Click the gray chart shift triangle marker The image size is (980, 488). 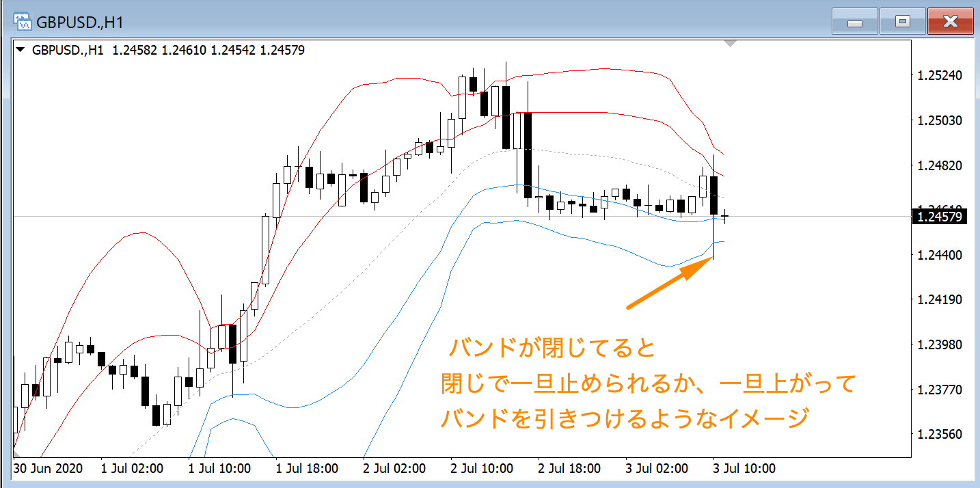[x=730, y=44]
